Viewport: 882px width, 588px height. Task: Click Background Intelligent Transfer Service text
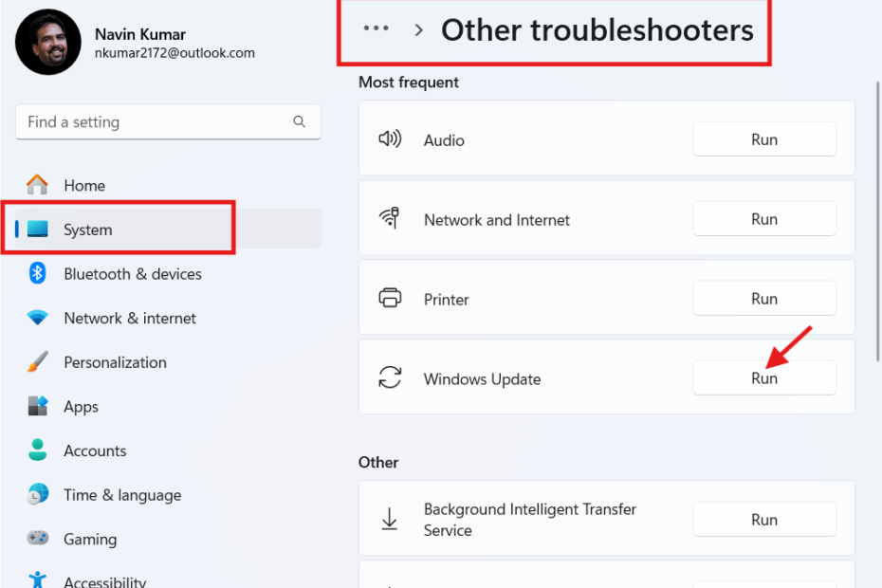530,520
